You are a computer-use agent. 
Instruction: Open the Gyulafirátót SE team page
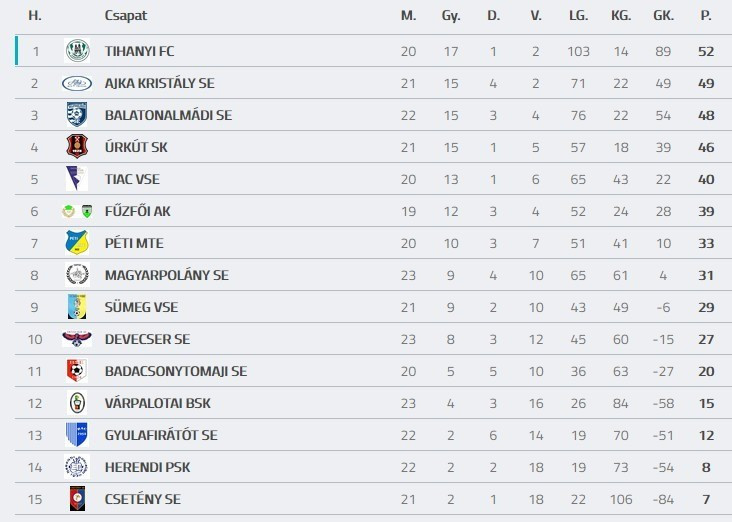pyautogui.click(x=160, y=435)
